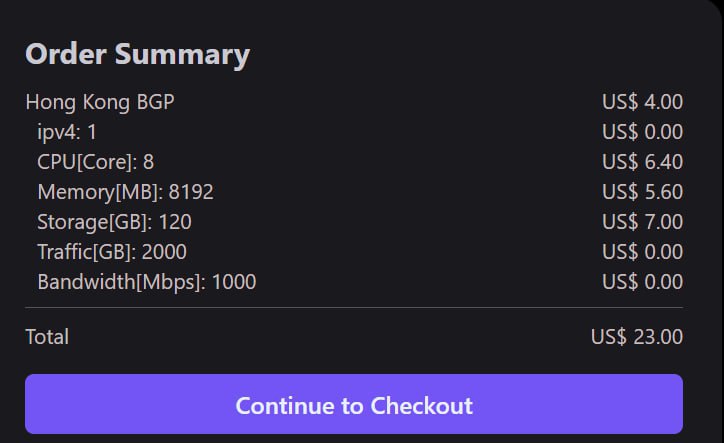Select the CPU[Core]: 8 line item

coord(95,161)
